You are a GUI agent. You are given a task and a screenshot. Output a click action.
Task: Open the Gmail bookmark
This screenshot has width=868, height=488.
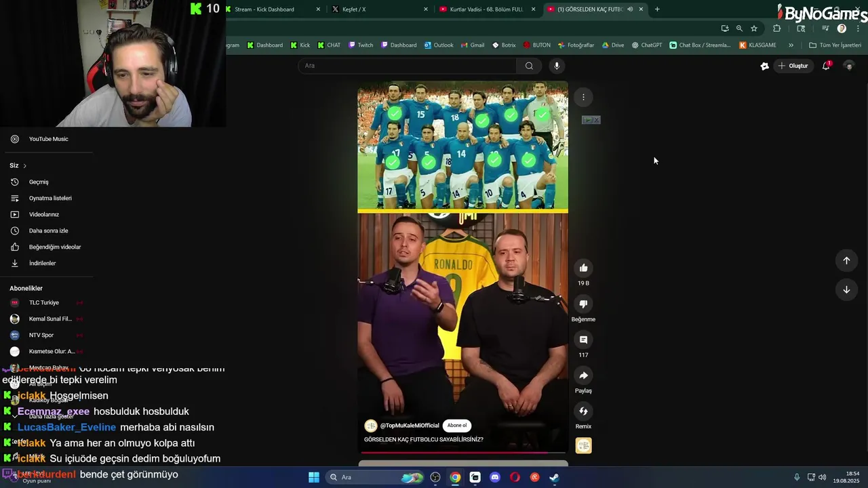(x=473, y=45)
